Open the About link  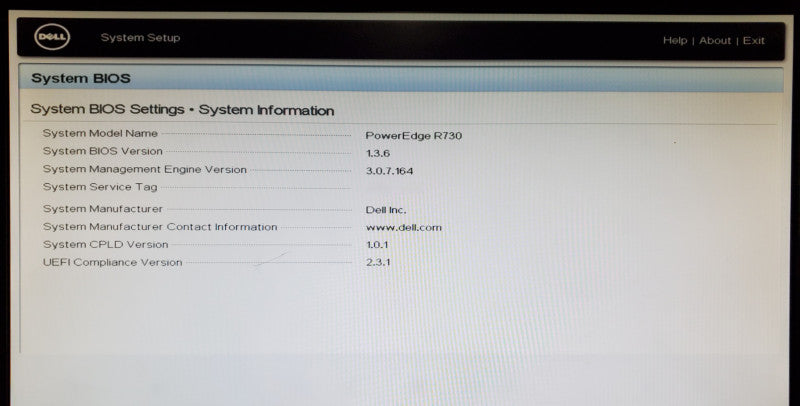click(x=715, y=40)
